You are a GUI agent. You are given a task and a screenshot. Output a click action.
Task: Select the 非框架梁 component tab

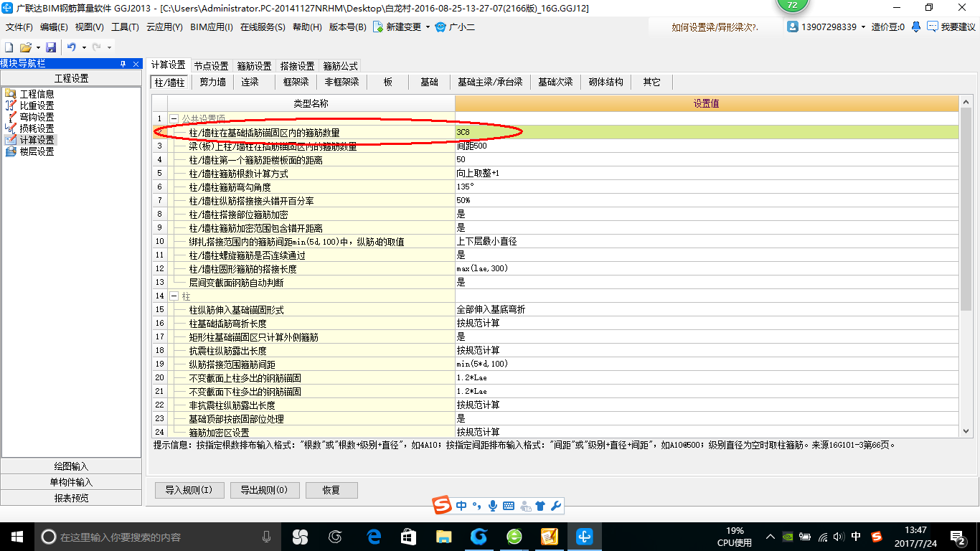click(x=341, y=82)
